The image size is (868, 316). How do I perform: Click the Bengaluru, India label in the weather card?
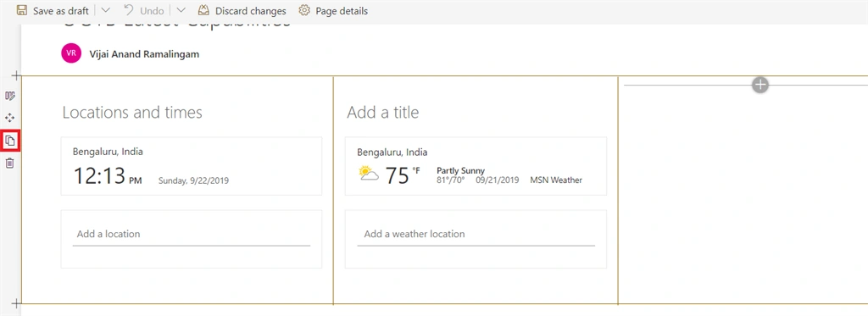pyautogui.click(x=392, y=152)
